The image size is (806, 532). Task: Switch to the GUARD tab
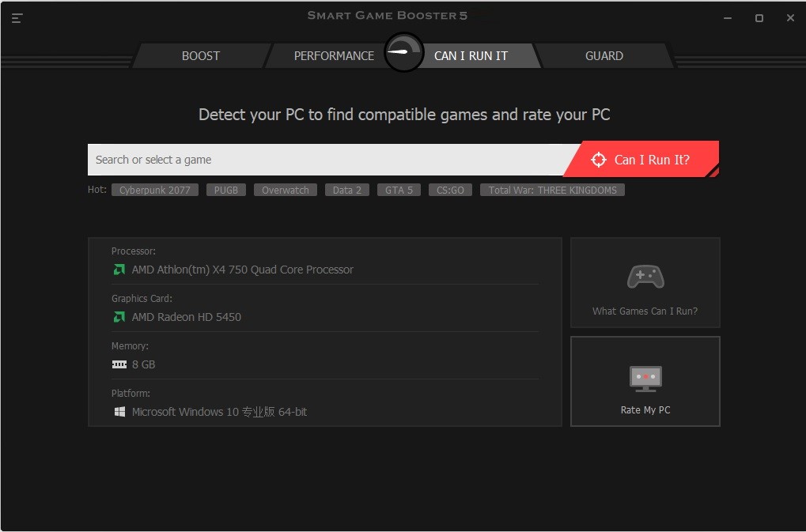pos(604,55)
